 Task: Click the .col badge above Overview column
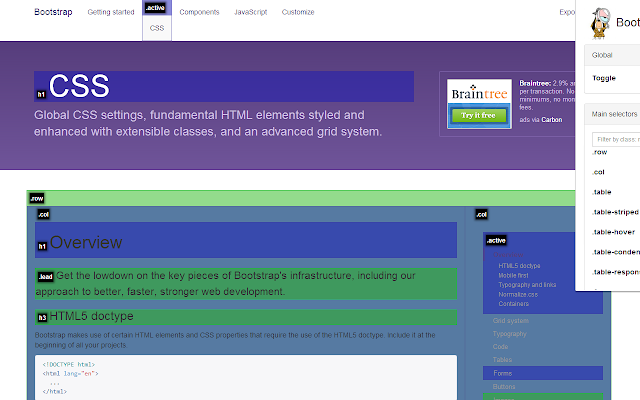(43, 214)
